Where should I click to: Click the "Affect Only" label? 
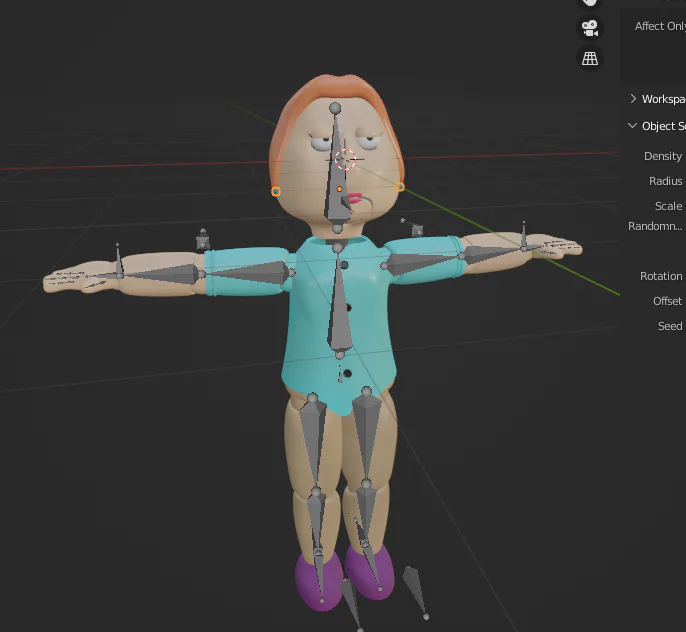pos(660,26)
